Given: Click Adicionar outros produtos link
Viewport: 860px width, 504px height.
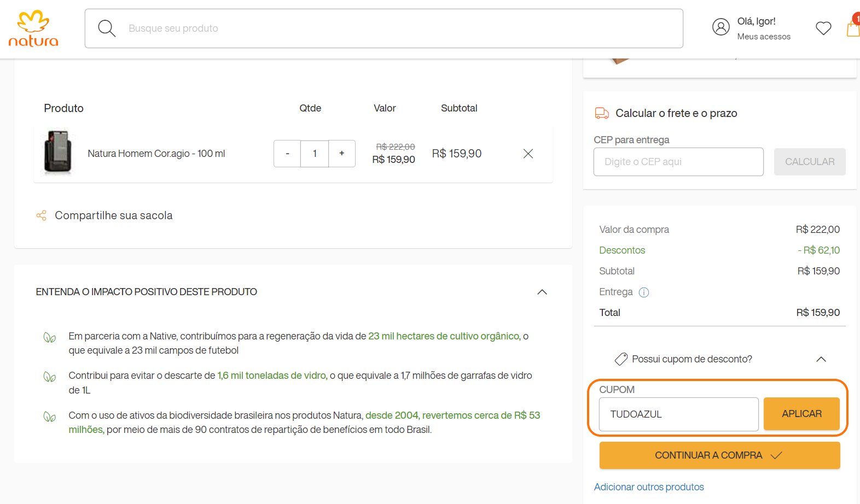Looking at the screenshot, I should pyautogui.click(x=649, y=487).
